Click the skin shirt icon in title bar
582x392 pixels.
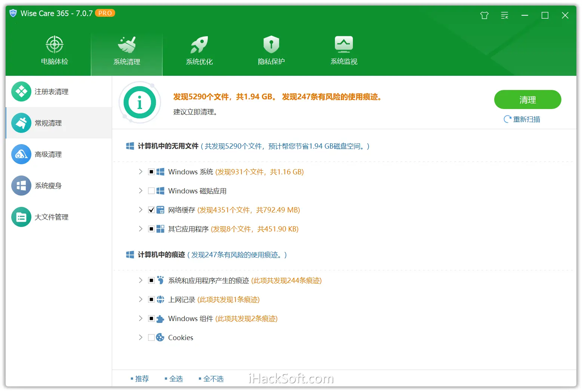[x=484, y=15]
